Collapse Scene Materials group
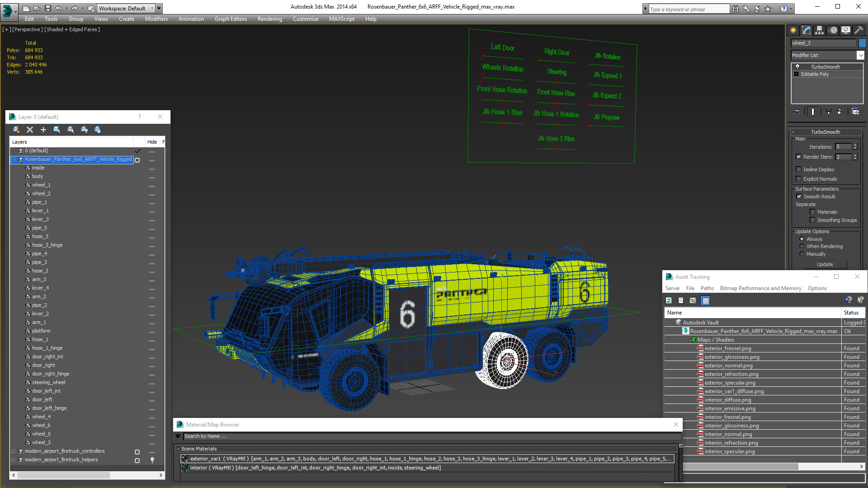Viewport: 868px width, 488px height. (x=178, y=449)
